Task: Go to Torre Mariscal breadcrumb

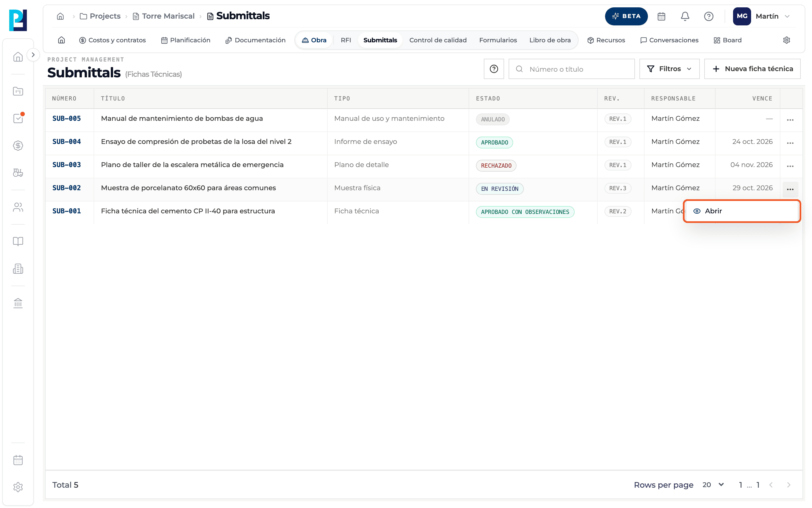Action: (x=164, y=16)
